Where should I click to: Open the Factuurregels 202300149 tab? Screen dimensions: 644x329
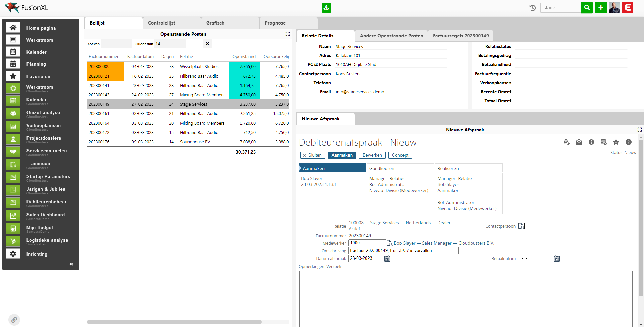(461, 36)
